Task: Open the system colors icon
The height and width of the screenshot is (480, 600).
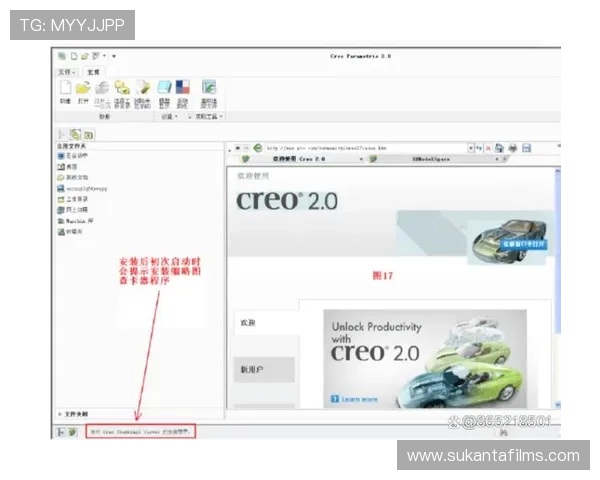Action: (183, 89)
